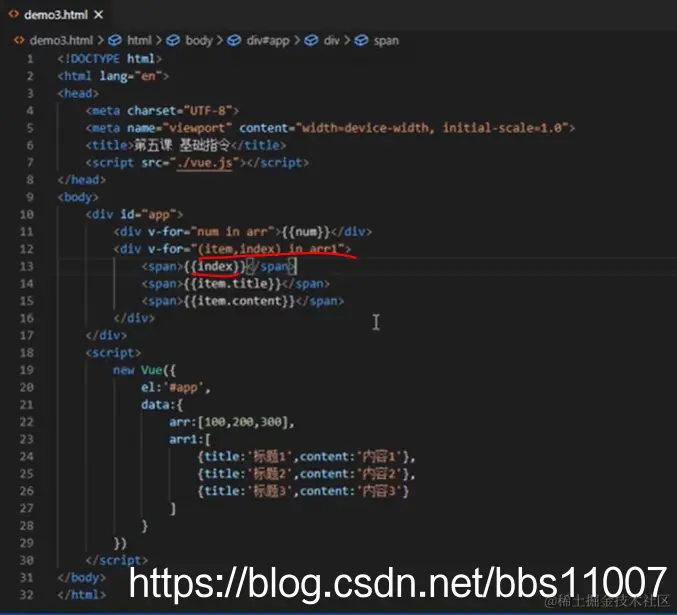Open the div#app breadcrumb segment

pyautogui.click(x=268, y=41)
